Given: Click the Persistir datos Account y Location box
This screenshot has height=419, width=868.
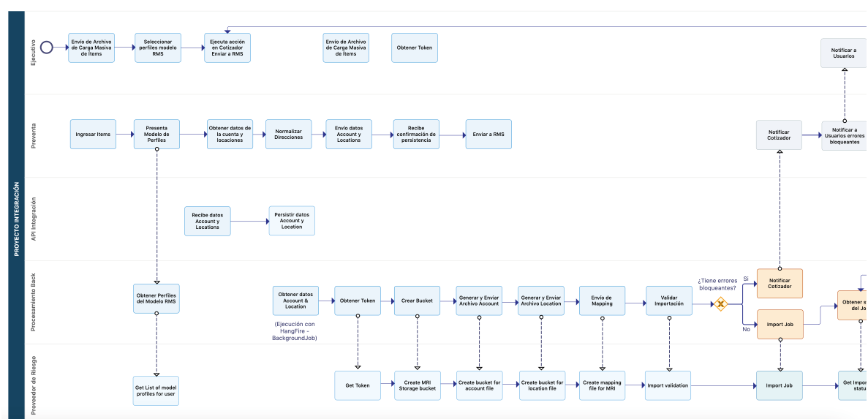Looking at the screenshot, I should [292, 221].
